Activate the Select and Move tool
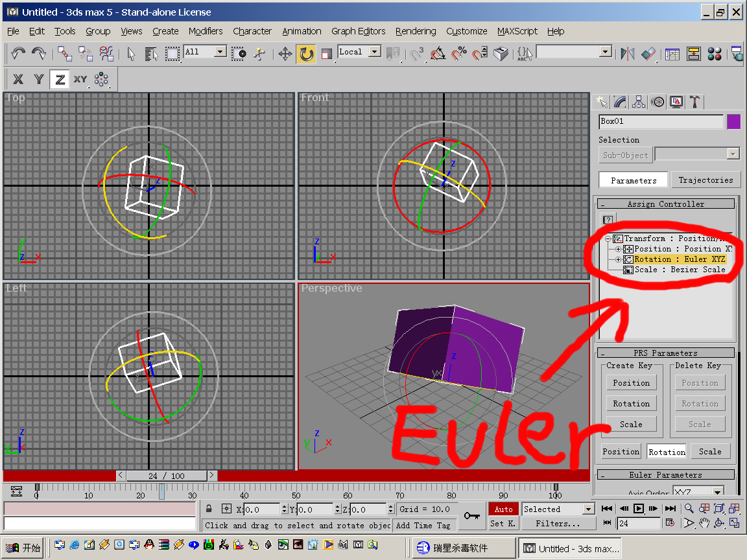This screenshot has height=560, width=747. [285, 53]
